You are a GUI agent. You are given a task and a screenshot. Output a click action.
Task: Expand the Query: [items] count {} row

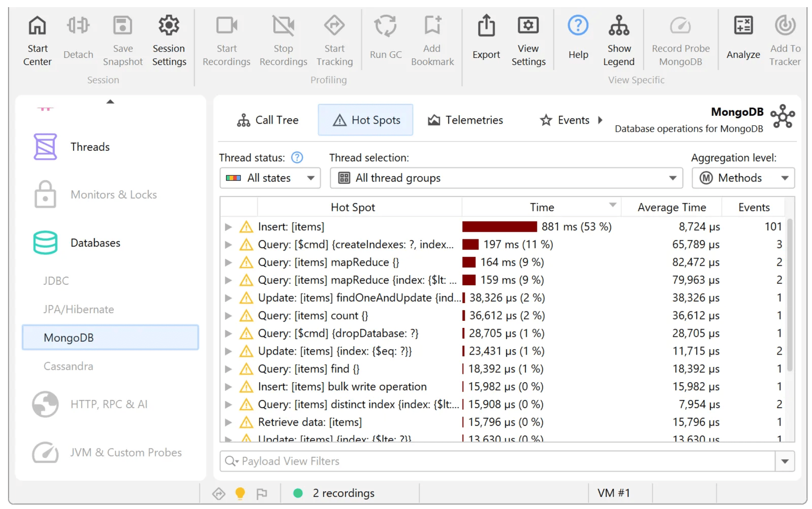[228, 316]
